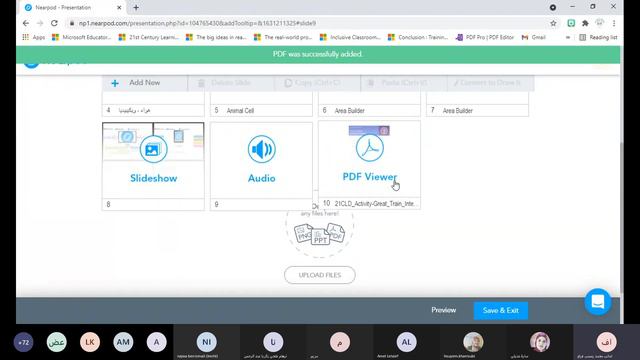The image size is (640, 360).
Task: Click the plus icon beside Add New
Action: click(x=115, y=83)
